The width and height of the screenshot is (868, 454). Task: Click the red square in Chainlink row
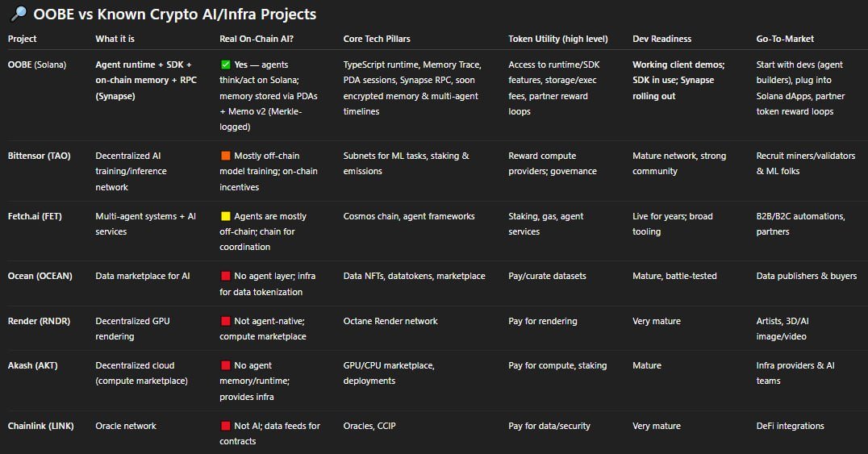point(225,426)
